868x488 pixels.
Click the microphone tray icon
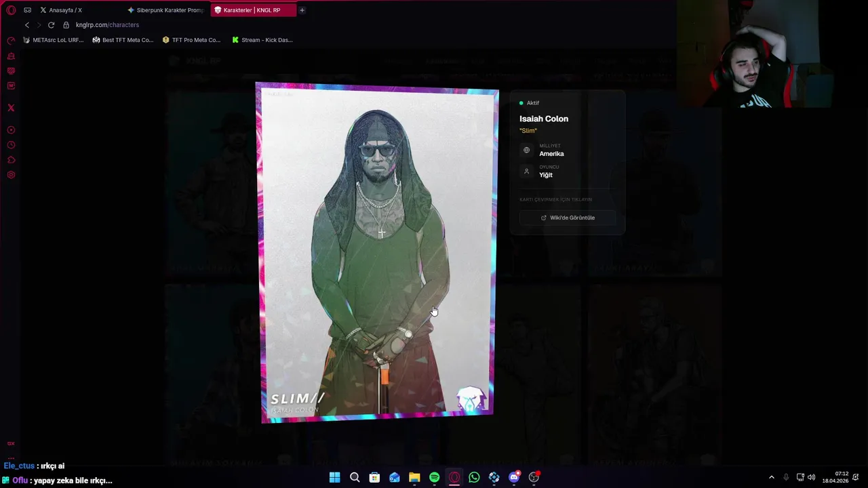786,477
